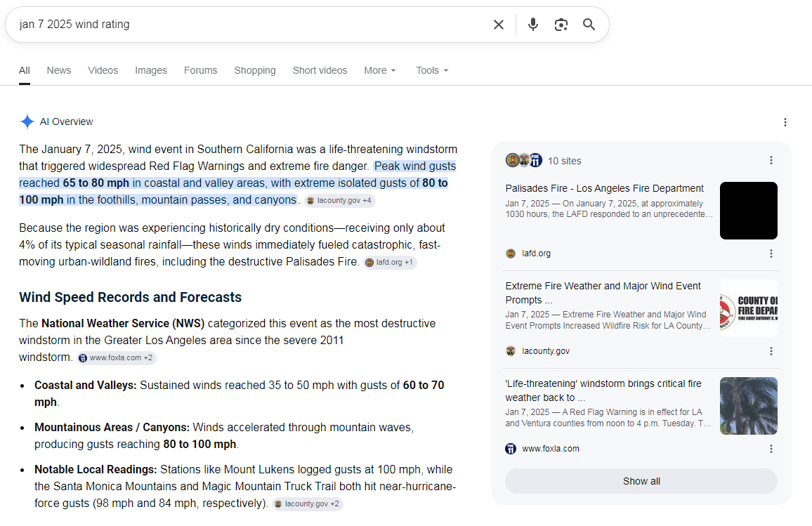Viewport: 812px width, 526px height.
Task: Click 'National Weather Service (NWS)' bold text
Action: pyautogui.click(x=123, y=324)
